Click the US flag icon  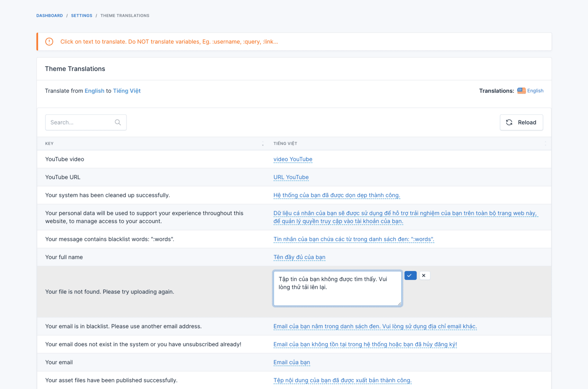521,91
